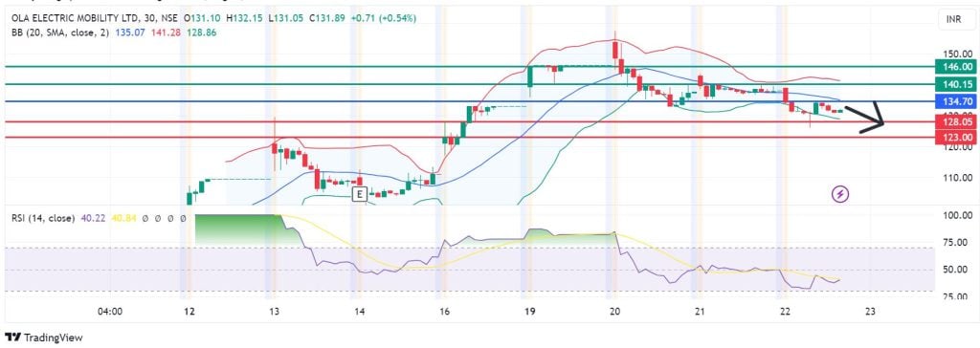Click the red 128.05 price level label
Screen dimensions: 980x348
point(956,122)
